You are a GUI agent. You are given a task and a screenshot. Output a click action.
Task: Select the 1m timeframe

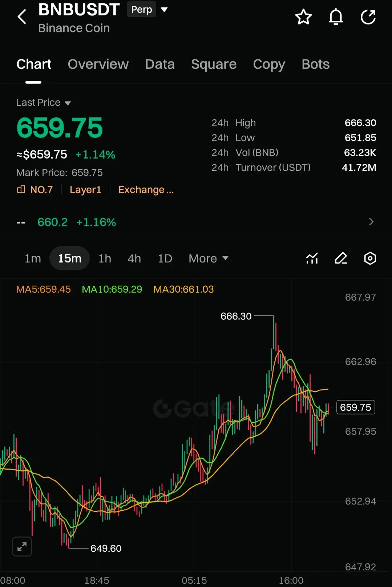click(x=33, y=258)
